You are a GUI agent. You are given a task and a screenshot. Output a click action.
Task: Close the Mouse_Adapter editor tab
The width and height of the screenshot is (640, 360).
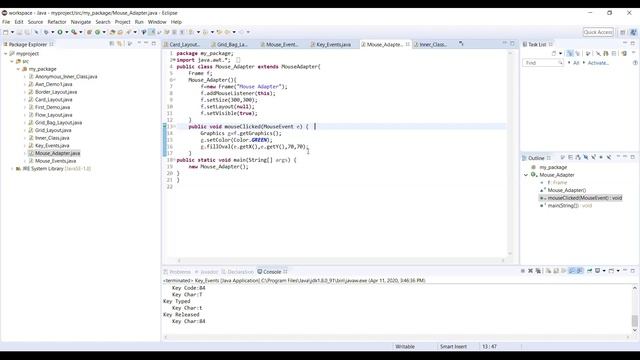pyautogui.click(x=407, y=44)
